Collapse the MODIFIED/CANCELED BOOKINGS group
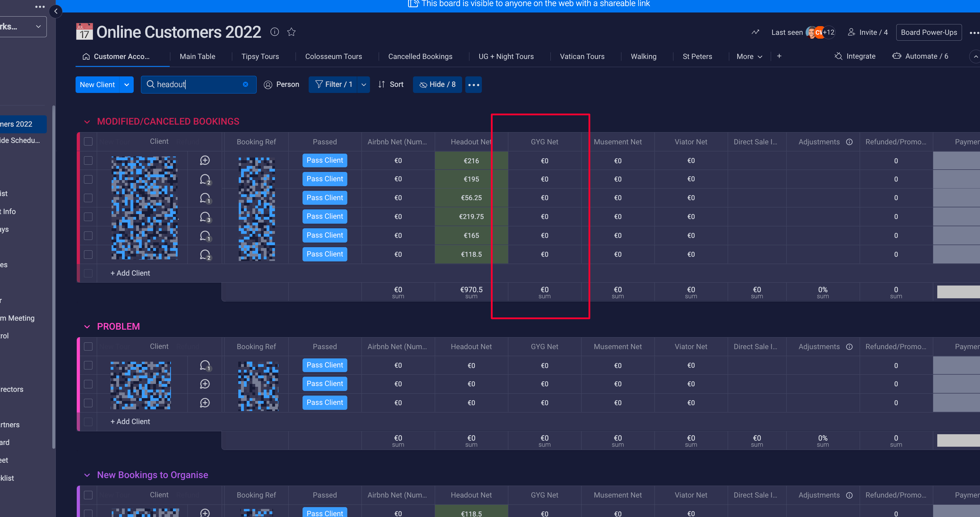 pos(87,122)
